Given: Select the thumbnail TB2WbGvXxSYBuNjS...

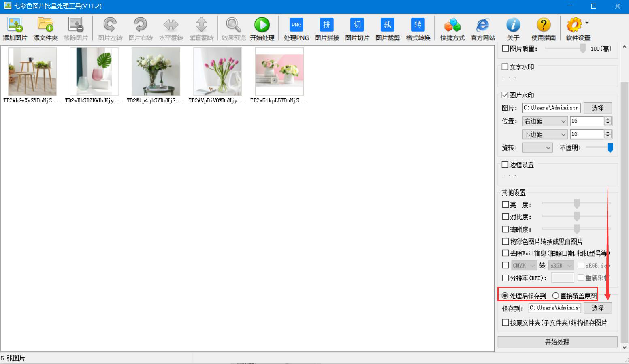Looking at the screenshot, I should click(x=32, y=71).
